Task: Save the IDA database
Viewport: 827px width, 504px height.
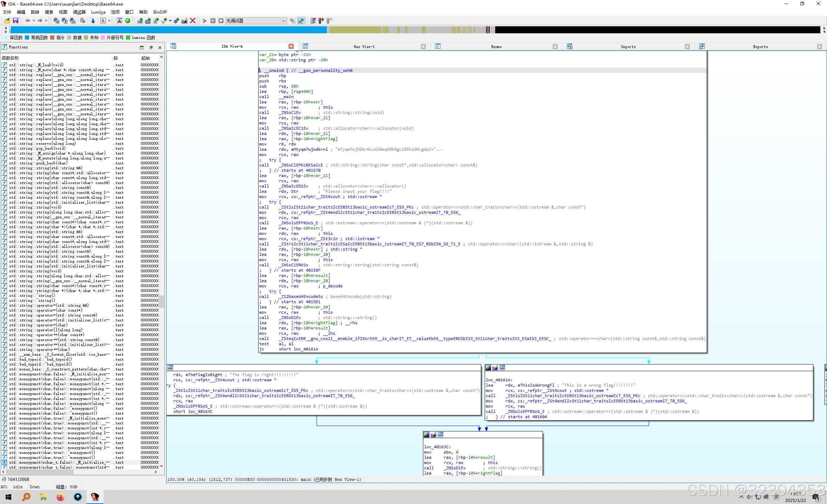Action: (16, 20)
